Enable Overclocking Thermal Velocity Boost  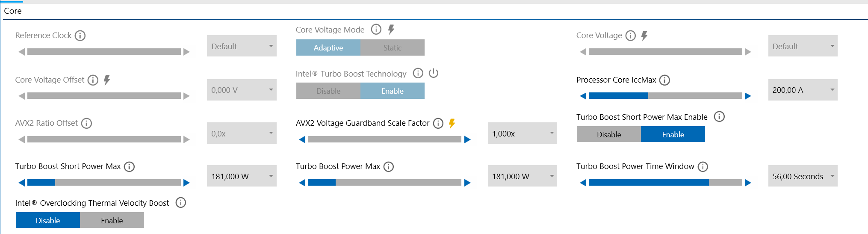coord(112,220)
